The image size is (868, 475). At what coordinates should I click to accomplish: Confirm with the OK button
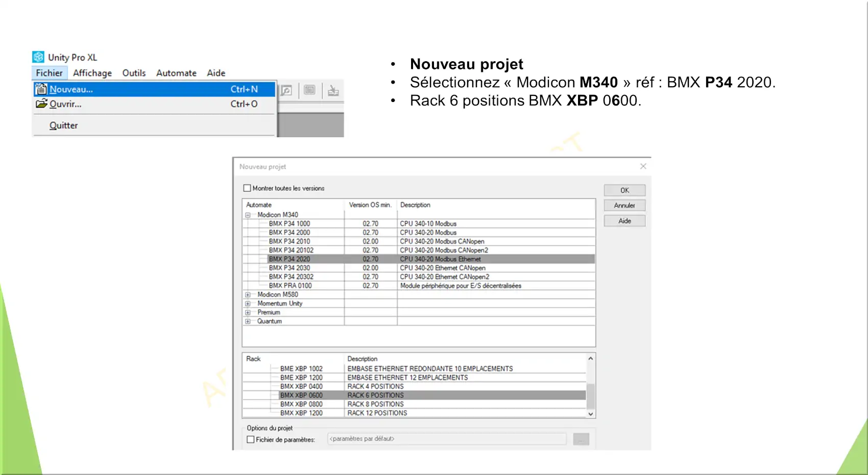pyautogui.click(x=624, y=190)
